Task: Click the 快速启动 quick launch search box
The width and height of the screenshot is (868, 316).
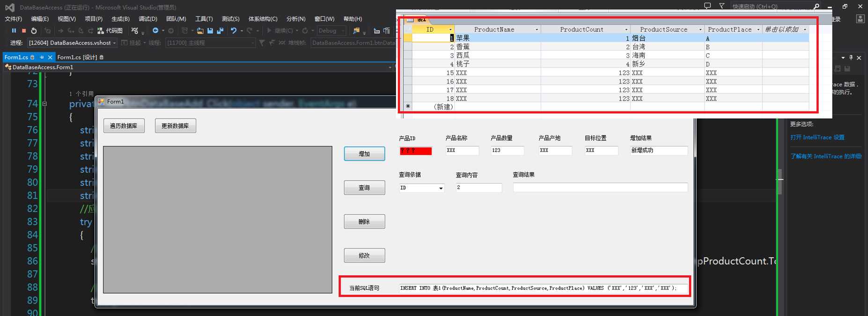Action: coord(775,6)
